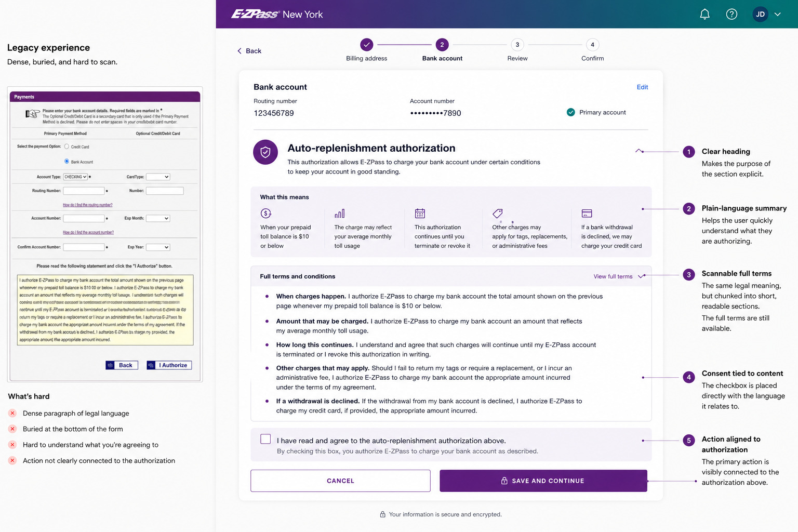Click the legacy authorization statement text box

(105, 310)
